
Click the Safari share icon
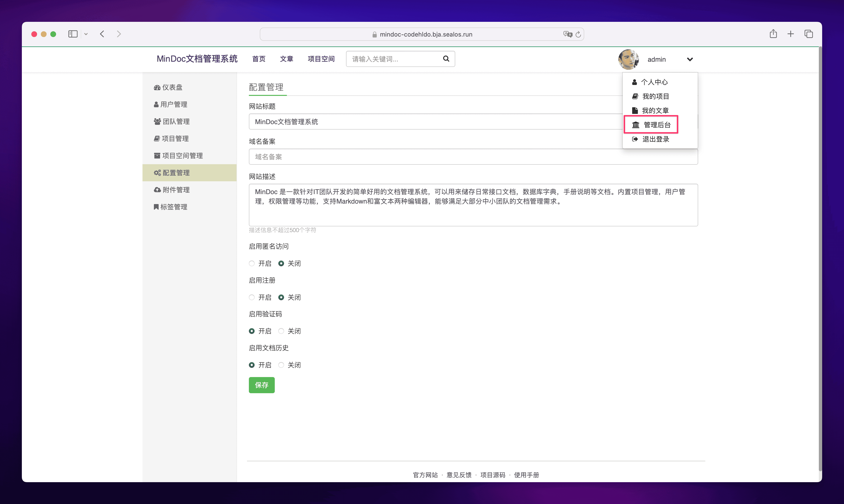773,34
